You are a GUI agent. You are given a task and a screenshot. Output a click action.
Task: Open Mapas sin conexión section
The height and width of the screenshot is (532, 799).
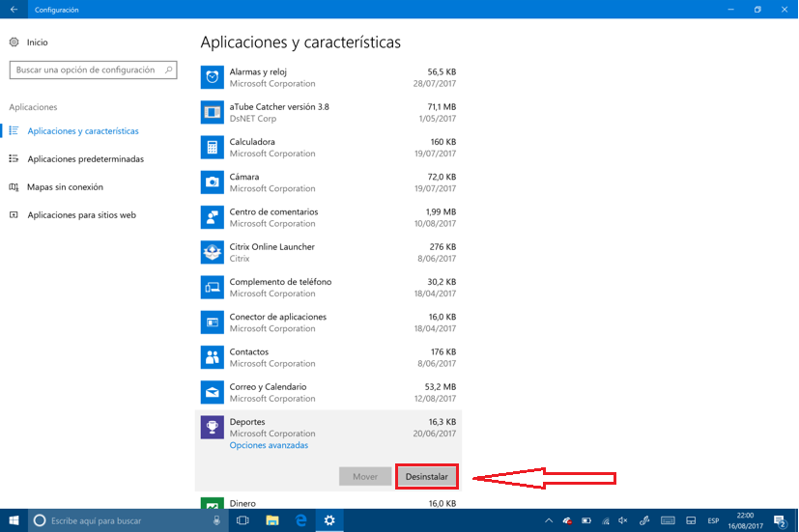pyautogui.click(x=66, y=187)
